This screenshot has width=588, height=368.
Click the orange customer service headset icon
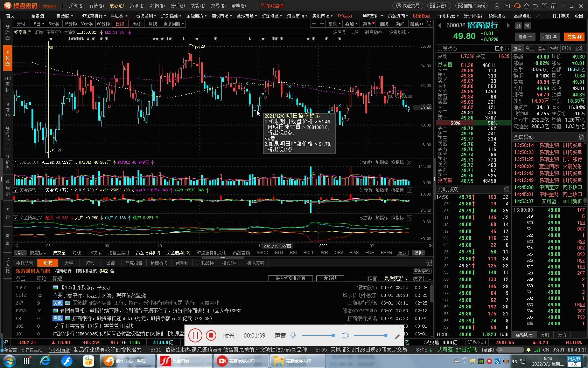coord(517,6)
